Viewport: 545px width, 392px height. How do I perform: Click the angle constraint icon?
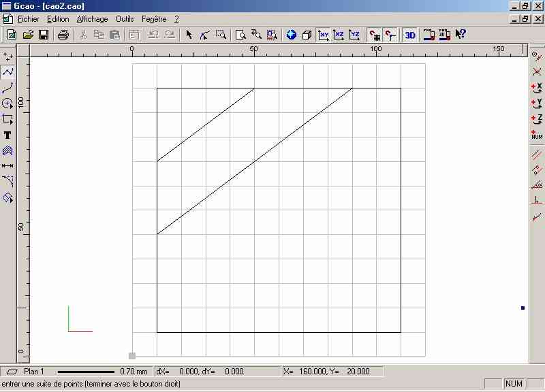537,186
